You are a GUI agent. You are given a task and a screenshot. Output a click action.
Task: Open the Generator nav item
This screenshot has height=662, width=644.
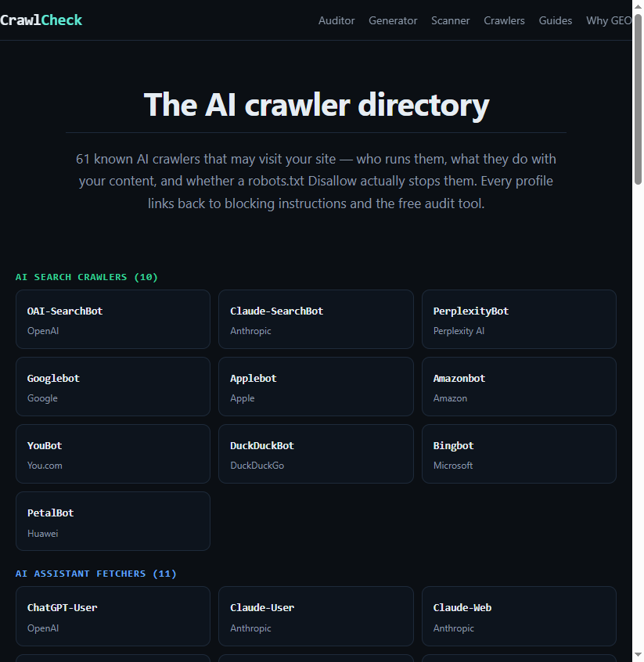click(x=393, y=20)
